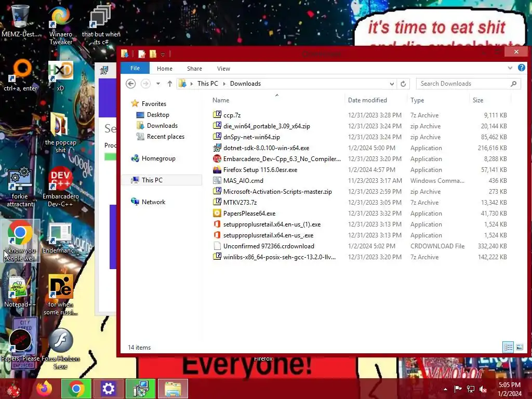Click the gear settings taskbar icon
The width and height of the screenshot is (532, 399).
pyautogui.click(x=109, y=389)
